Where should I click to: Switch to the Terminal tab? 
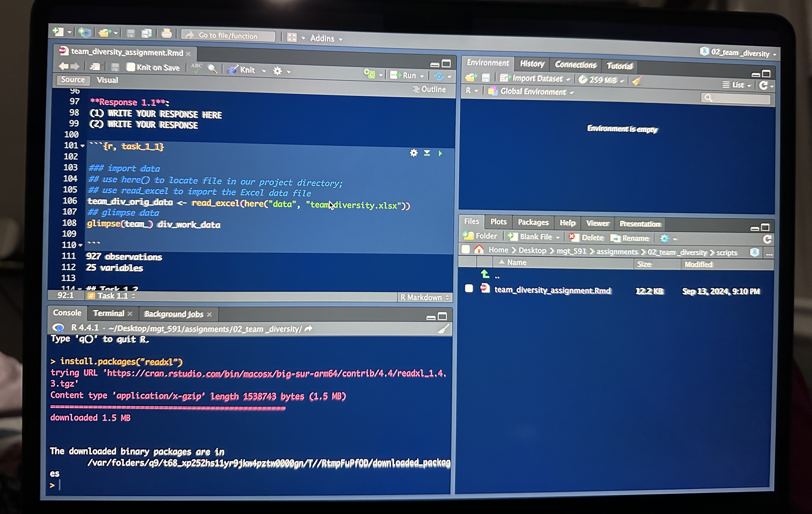click(x=109, y=313)
